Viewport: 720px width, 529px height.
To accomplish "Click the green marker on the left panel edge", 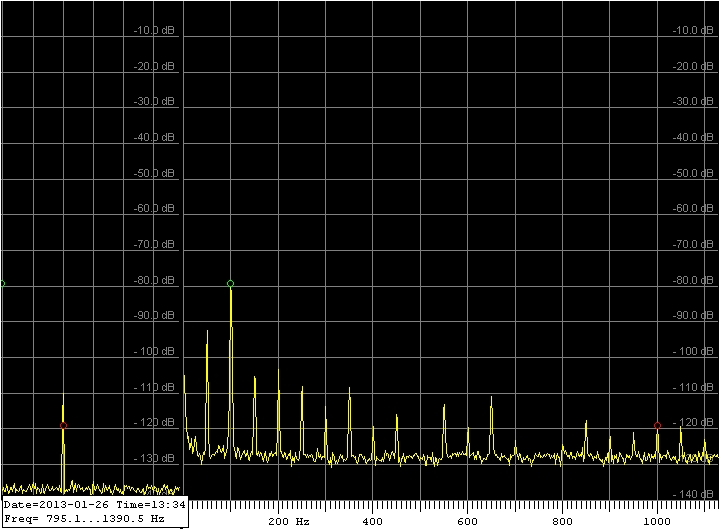I will click(x=2, y=284).
